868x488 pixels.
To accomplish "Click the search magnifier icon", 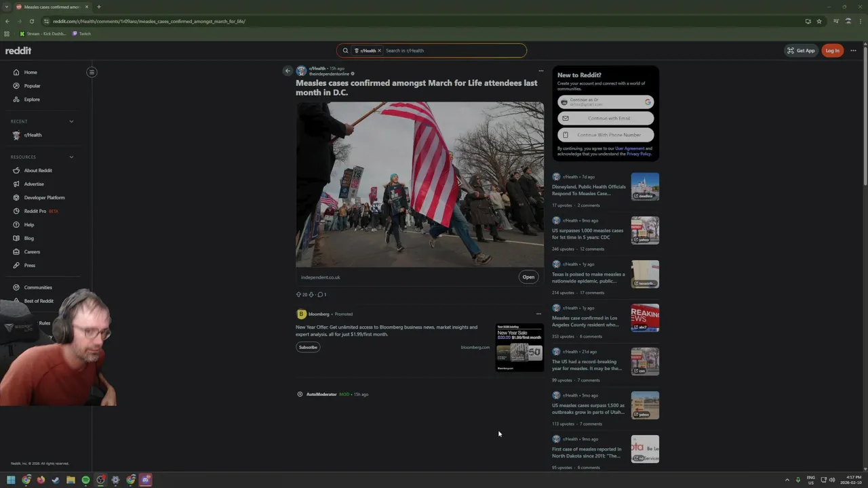I will coord(345,51).
